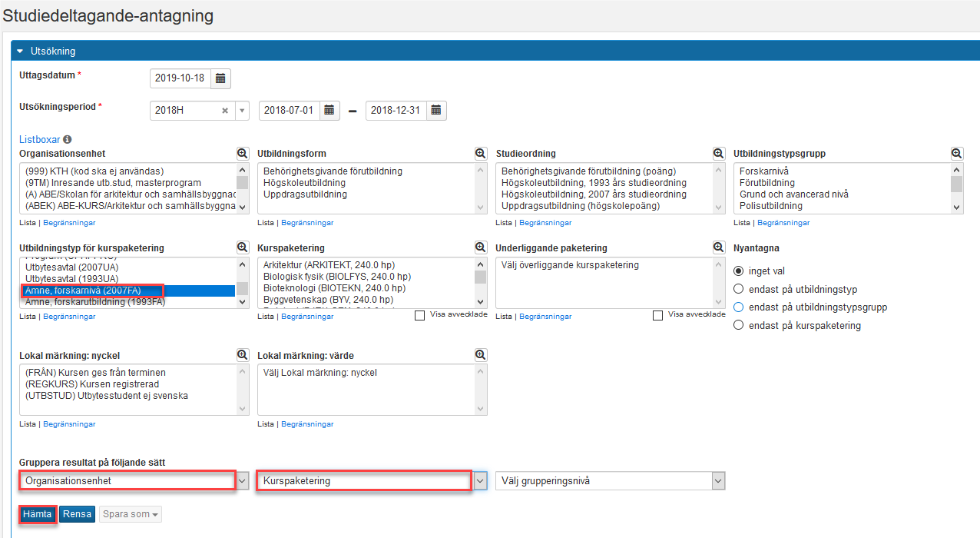The image size is (980, 538).
Task: Search Utbildningstyp för kurspaketering via magnifier
Action: pos(243,247)
